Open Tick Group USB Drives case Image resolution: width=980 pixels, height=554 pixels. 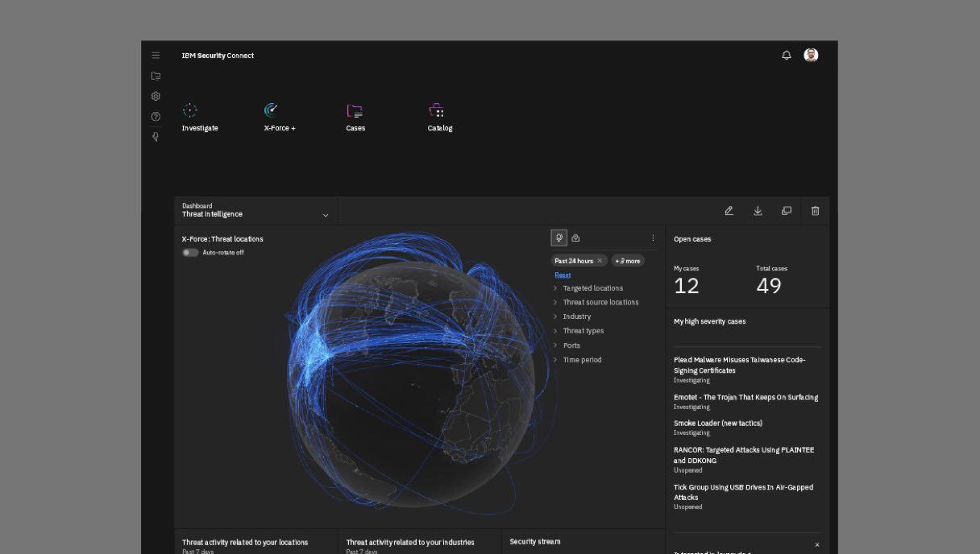click(x=743, y=492)
